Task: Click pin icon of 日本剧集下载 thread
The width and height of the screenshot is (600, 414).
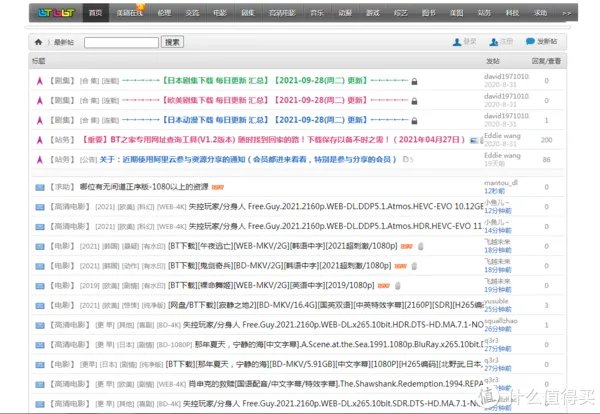Action: (x=39, y=81)
